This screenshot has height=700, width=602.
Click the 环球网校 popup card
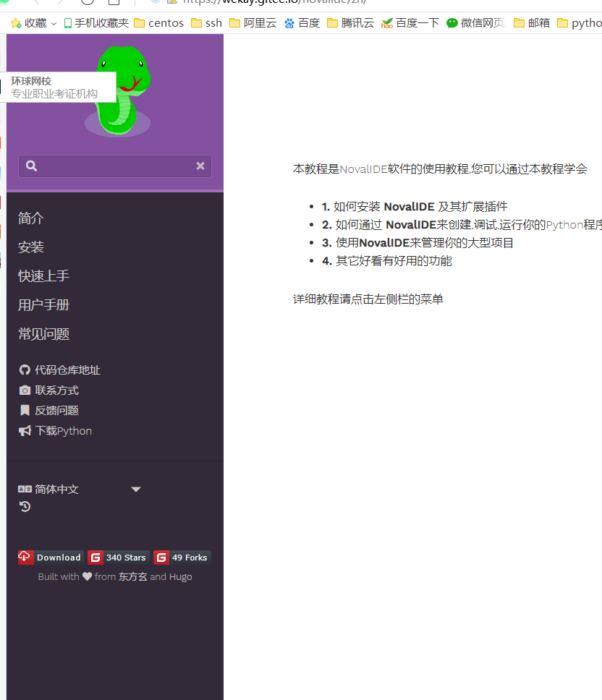[58, 87]
